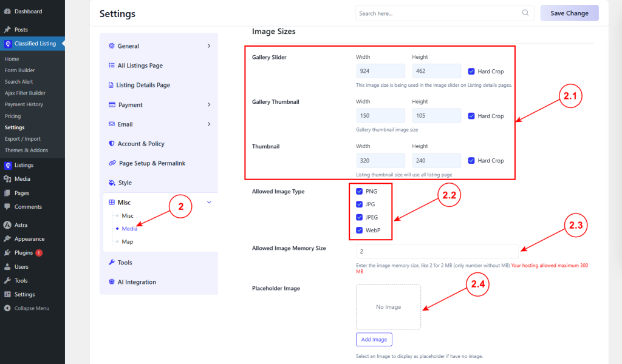This screenshot has height=364, width=622.
Task: Click the Pages icon in the admin sidebar
Action: (7, 193)
